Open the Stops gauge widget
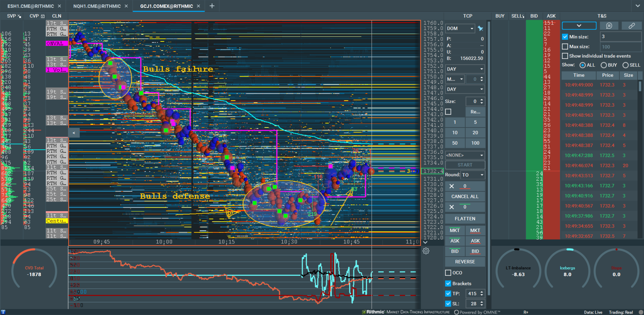The width and height of the screenshot is (644, 315). tap(616, 268)
